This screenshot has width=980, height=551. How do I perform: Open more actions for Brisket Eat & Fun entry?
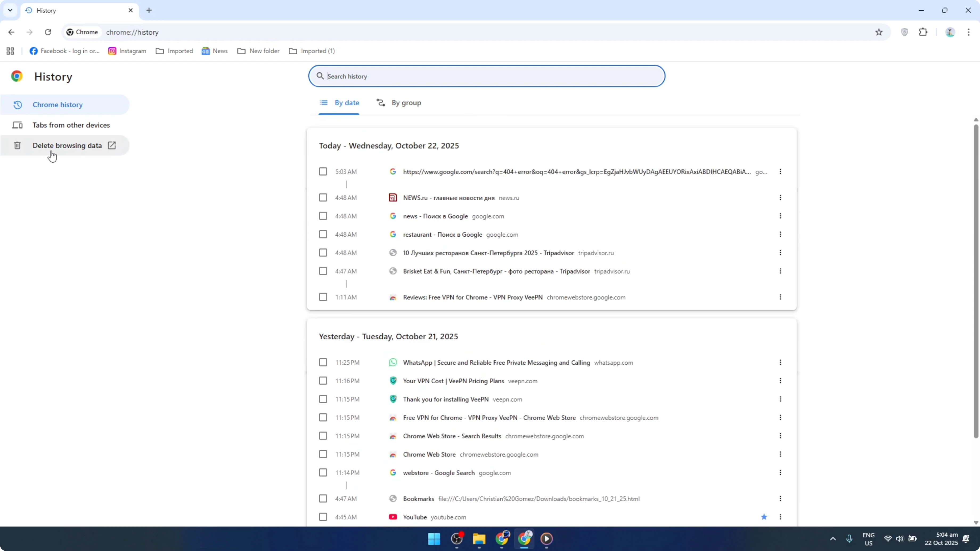pyautogui.click(x=780, y=271)
